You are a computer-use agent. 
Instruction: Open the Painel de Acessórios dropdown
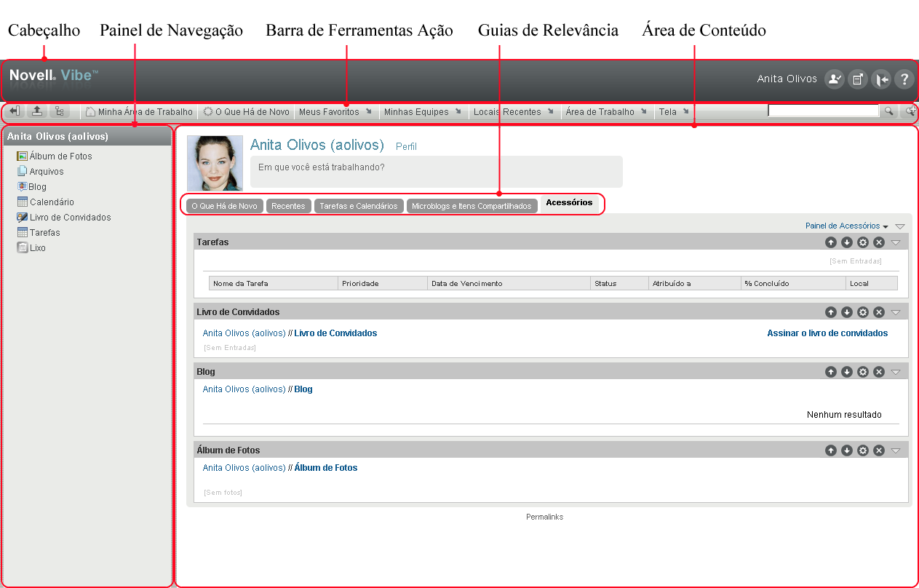[847, 226]
